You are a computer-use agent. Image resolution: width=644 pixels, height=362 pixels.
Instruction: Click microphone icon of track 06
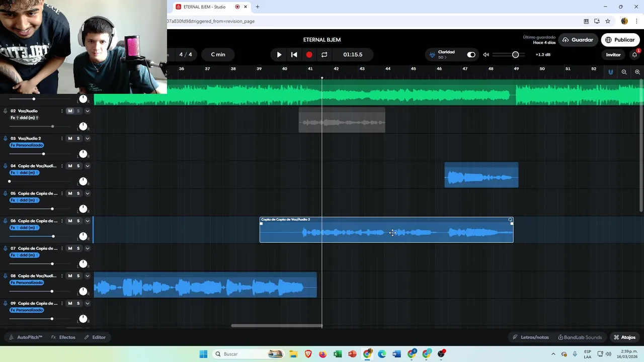[x=6, y=221]
